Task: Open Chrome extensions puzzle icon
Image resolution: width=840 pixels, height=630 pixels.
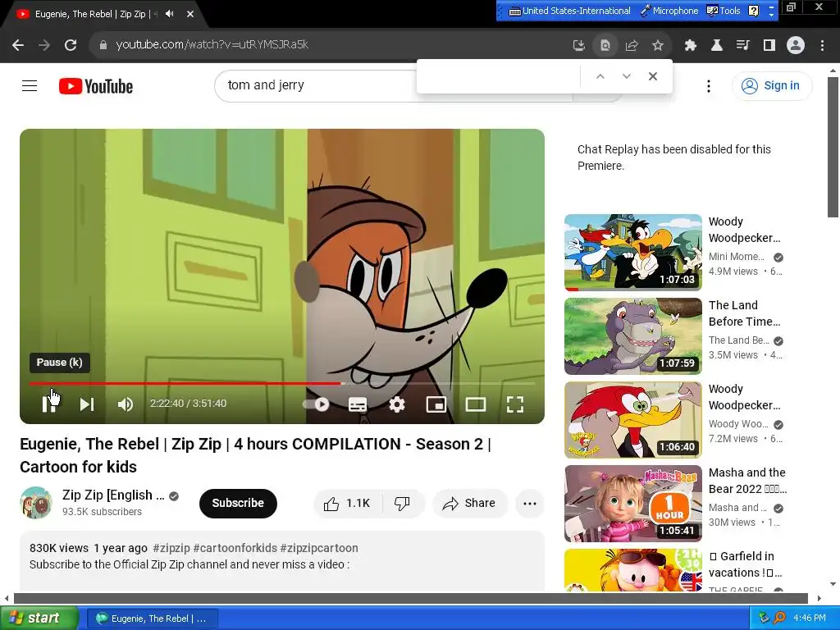Action: (690, 45)
